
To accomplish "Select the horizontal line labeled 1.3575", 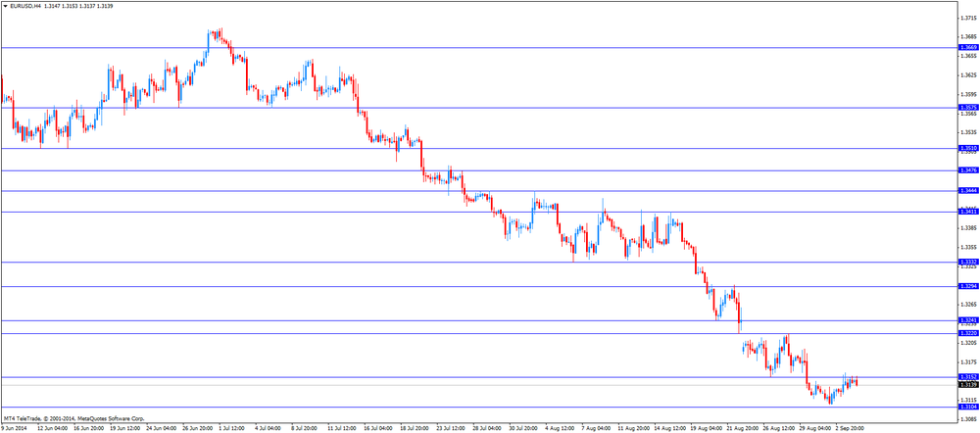I will click(x=478, y=108).
